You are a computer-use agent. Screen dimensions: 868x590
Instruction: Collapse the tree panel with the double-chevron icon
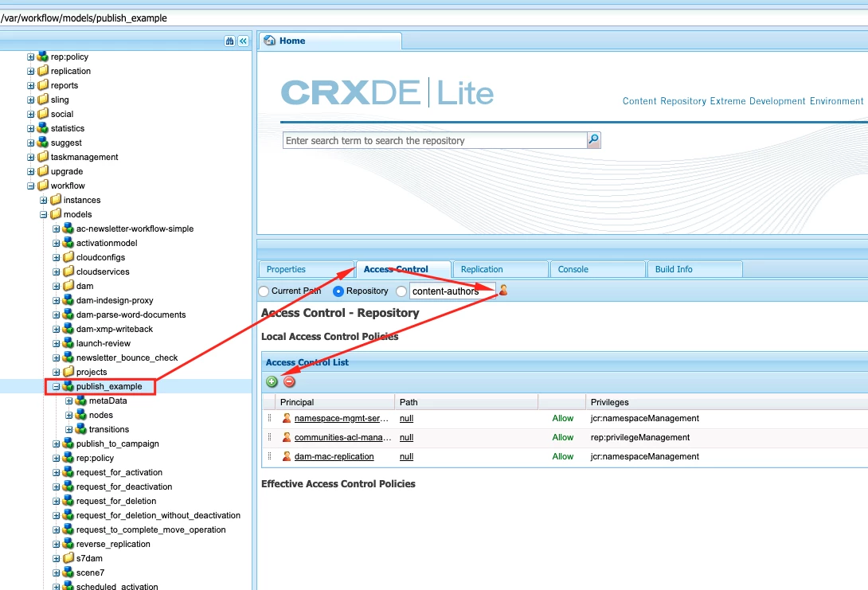pyautogui.click(x=243, y=41)
